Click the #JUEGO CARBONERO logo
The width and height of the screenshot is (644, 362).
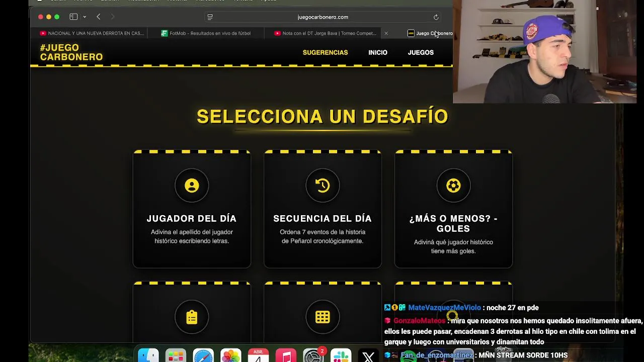click(x=71, y=52)
